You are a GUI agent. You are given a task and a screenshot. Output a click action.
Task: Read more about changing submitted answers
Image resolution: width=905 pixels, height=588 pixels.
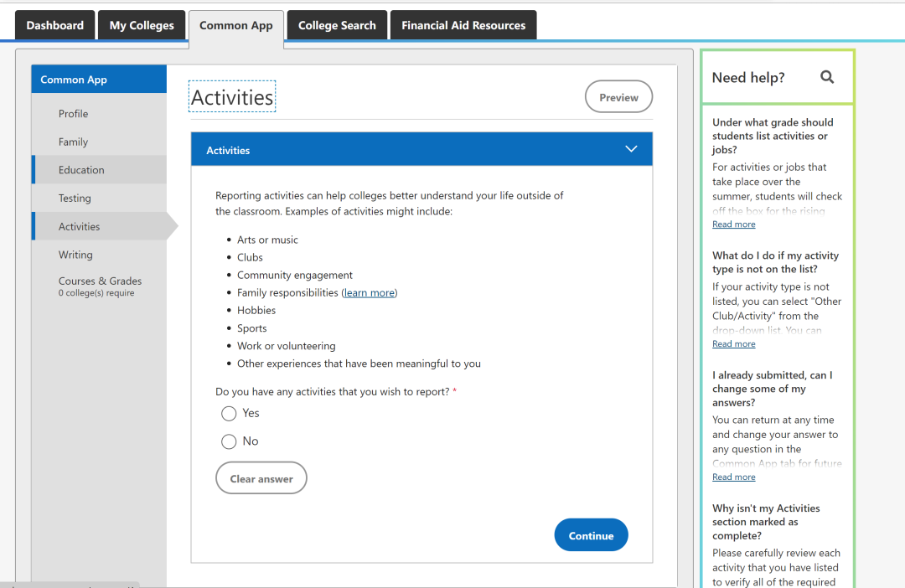click(x=733, y=477)
